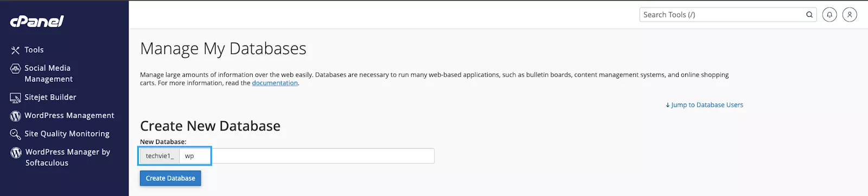Screen dimensions: 868x196
Task: Click the cPanel logo
Action: tap(37, 21)
